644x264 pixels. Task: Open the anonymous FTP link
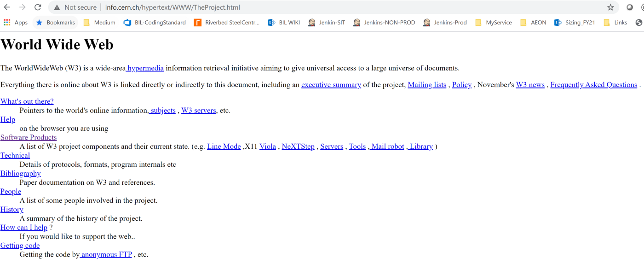tap(106, 254)
